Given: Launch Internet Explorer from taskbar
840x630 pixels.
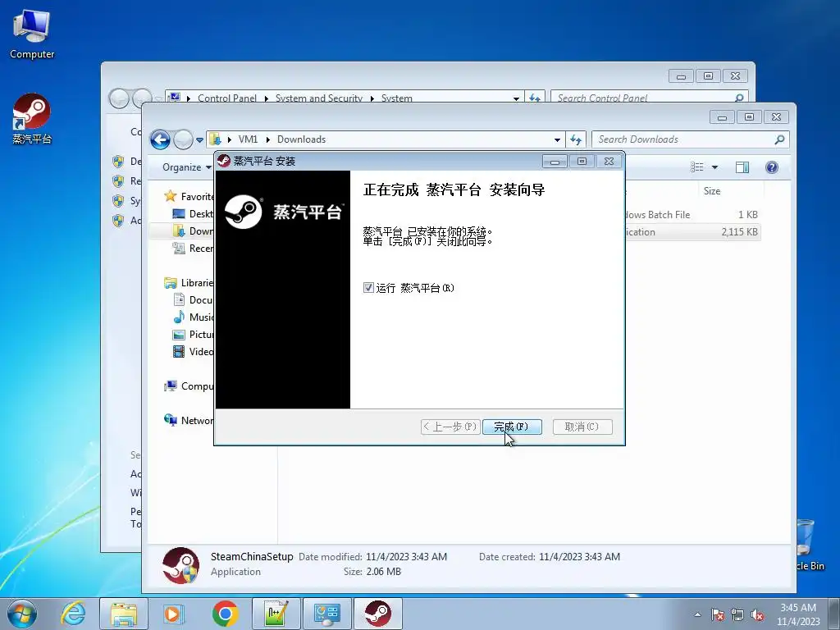Looking at the screenshot, I should tap(73, 614).
